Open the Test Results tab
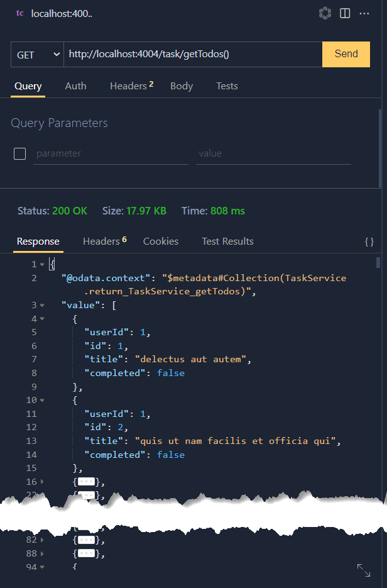Viewport: 387px width, 588px height. point(227,241)
